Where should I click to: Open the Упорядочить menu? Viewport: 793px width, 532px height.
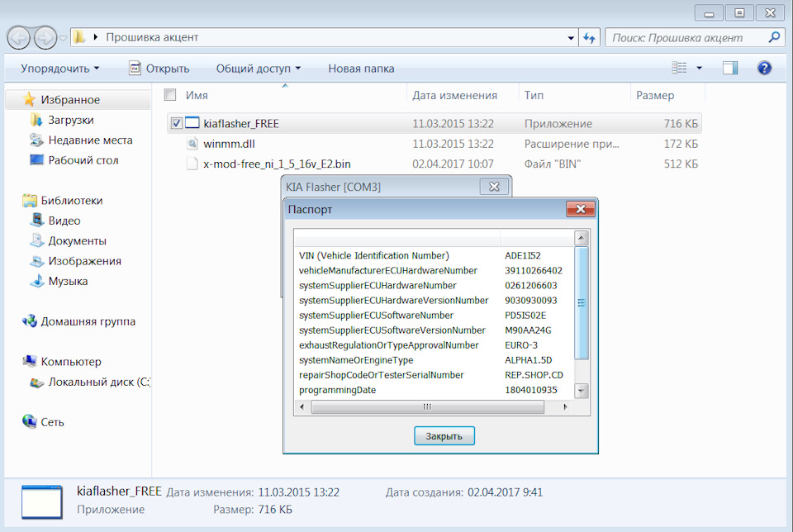click(59, 69)
